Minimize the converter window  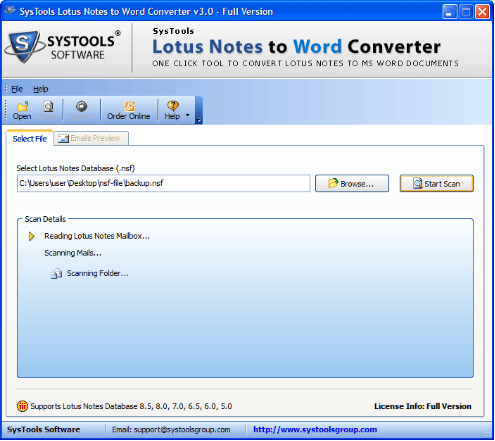point(450,12)
